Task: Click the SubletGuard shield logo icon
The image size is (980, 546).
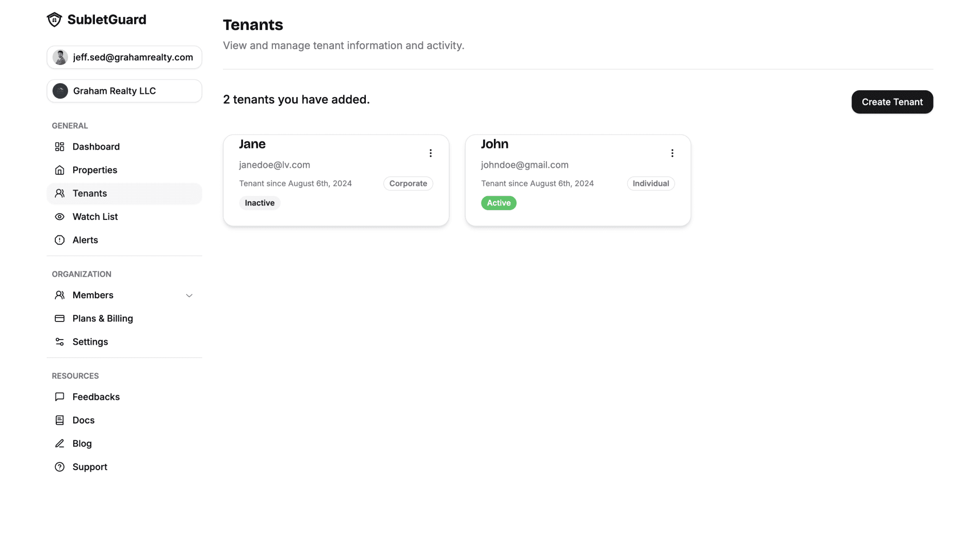Action: [x=54, y=20]
